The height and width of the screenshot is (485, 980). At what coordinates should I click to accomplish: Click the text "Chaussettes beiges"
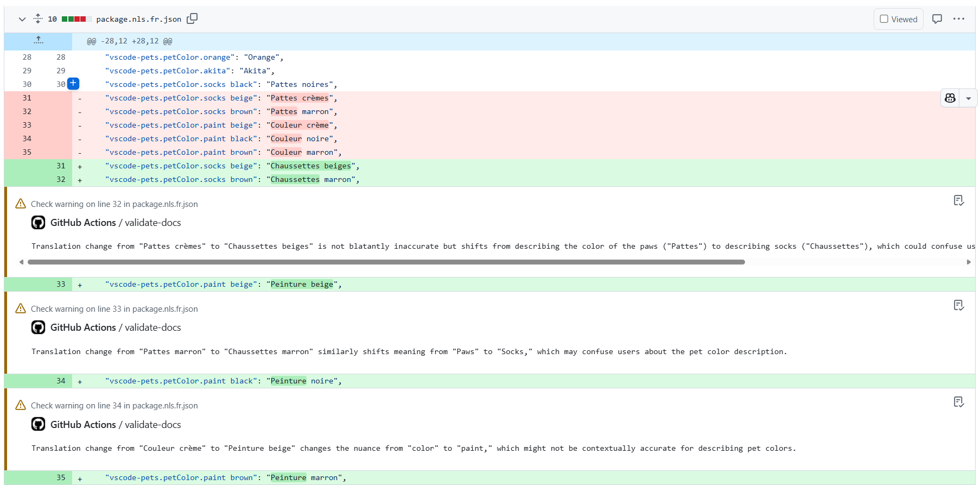[311, 166]
